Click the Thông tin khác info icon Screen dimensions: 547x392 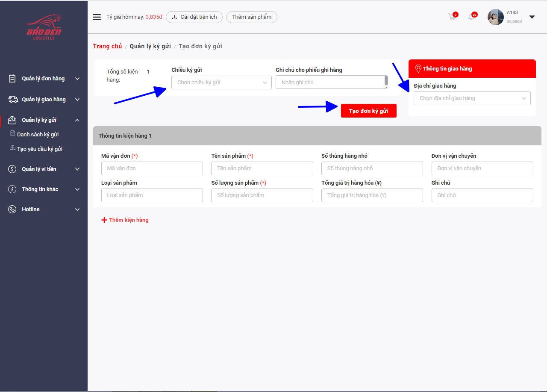click(12, 189)
